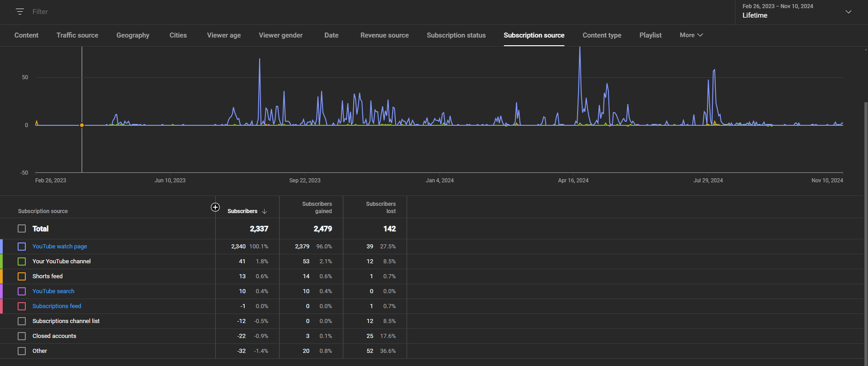Toggle the Shorts feed checkbox
Viewport: 868px width, 366px height.
[x=22, y=276]
